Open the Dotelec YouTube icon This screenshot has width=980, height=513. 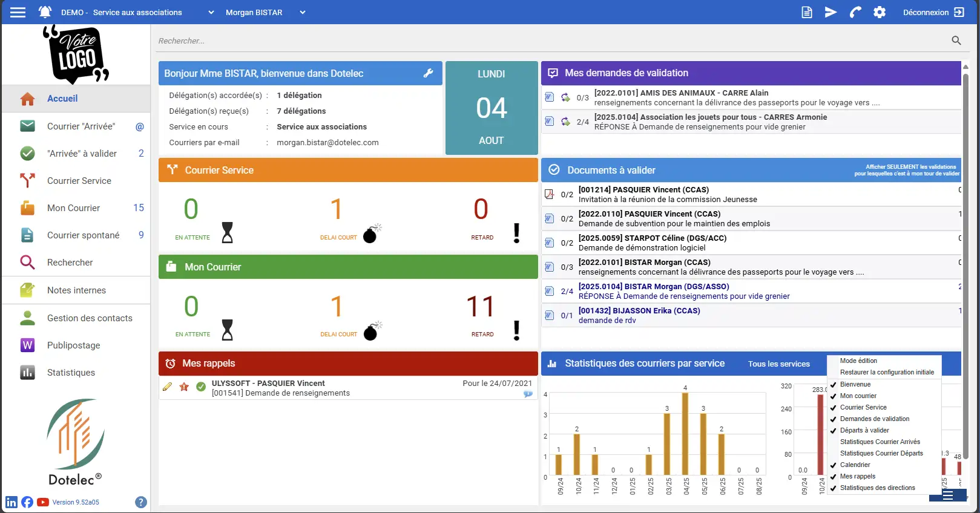[43, 502]
